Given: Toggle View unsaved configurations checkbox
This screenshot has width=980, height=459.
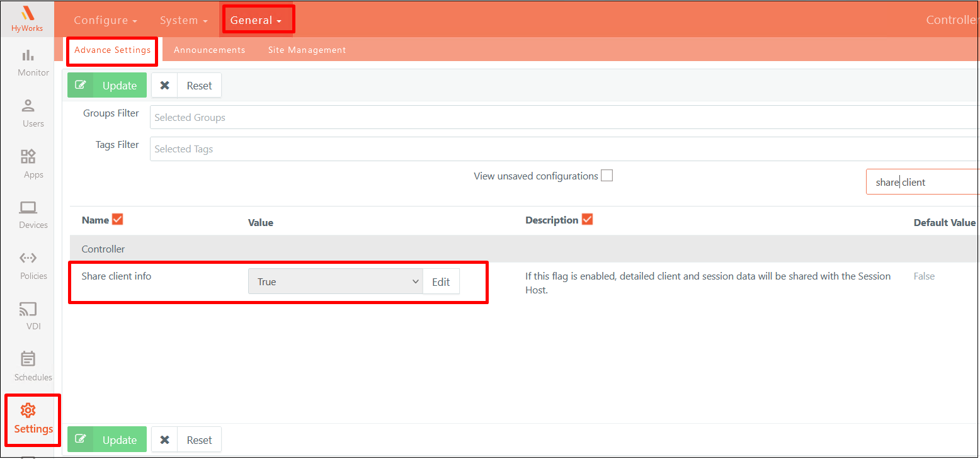Looking at the screenshot, I should 607,176.
